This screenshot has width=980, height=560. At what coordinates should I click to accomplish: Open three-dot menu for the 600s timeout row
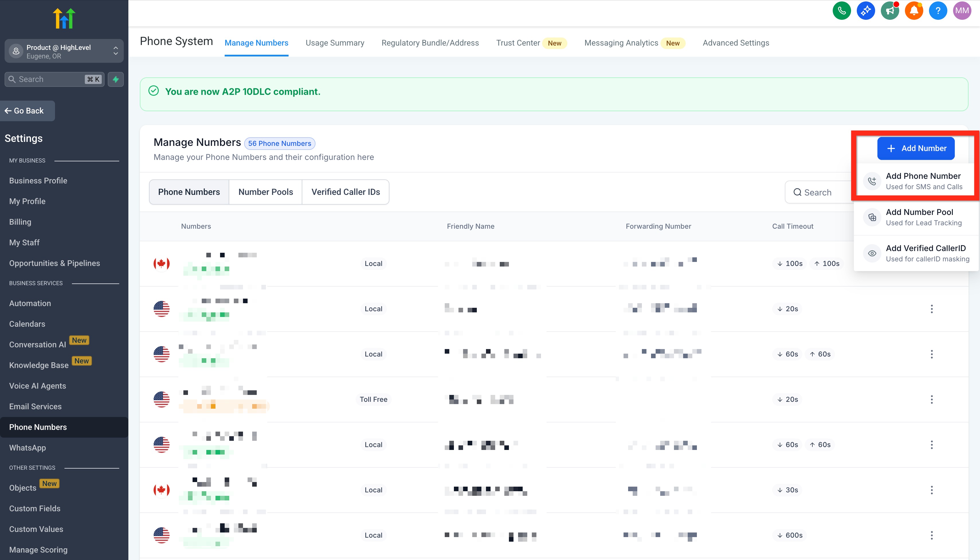click(931, 535)
